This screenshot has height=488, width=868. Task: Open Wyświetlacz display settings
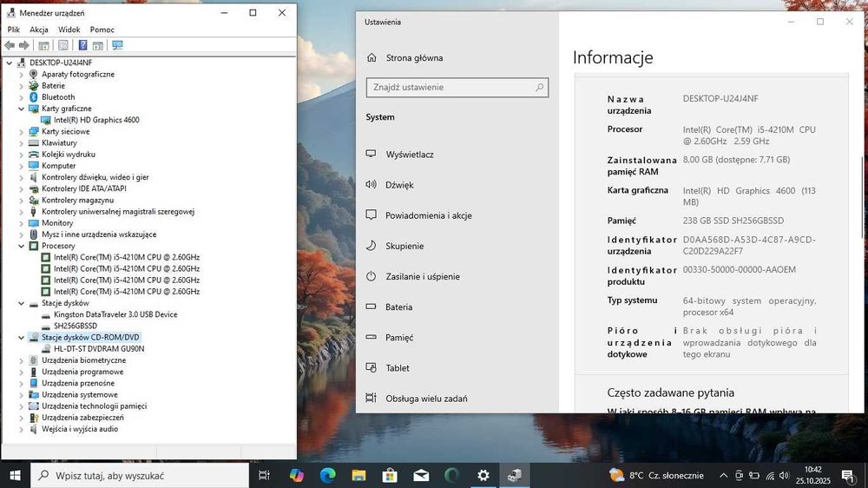click(410, 155)
